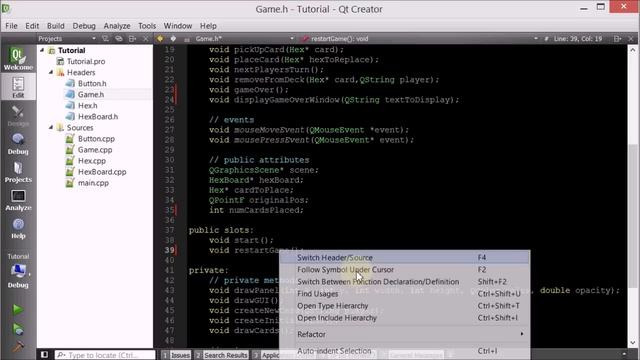Run the project with green play button

point(18,309)
